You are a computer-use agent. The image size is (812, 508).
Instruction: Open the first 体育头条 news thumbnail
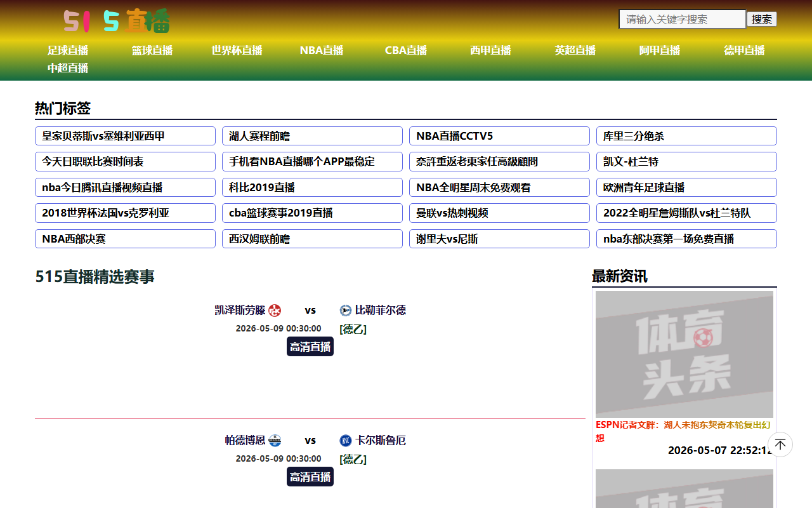(684, 354)
